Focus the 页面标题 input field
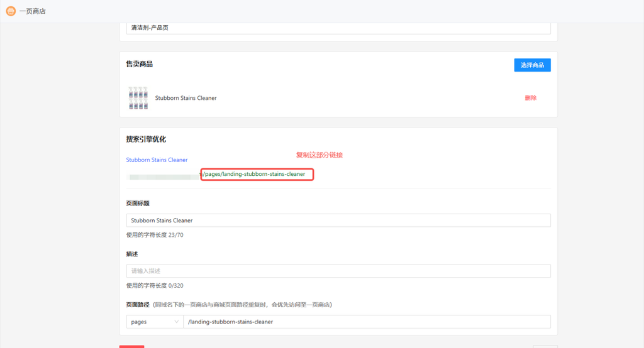This screenshot has width=644, height=348. pos(338,220)
